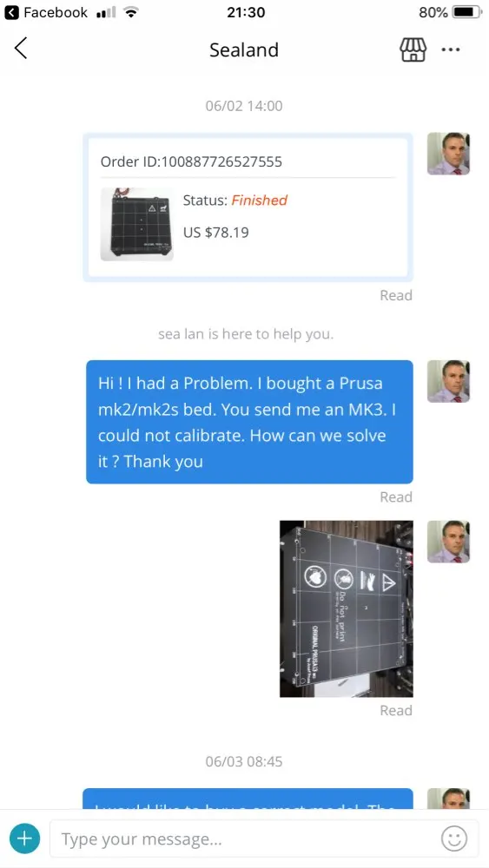Viewport: 489px width, 868px height.
Task: View the heated bed product thumbnail
Action: pos(136,224)
